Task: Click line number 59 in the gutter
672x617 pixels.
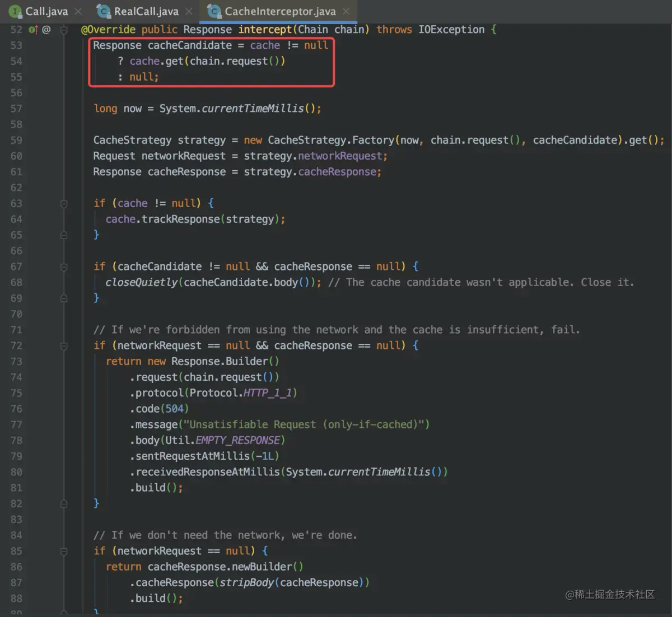Action: pos(16,141)
